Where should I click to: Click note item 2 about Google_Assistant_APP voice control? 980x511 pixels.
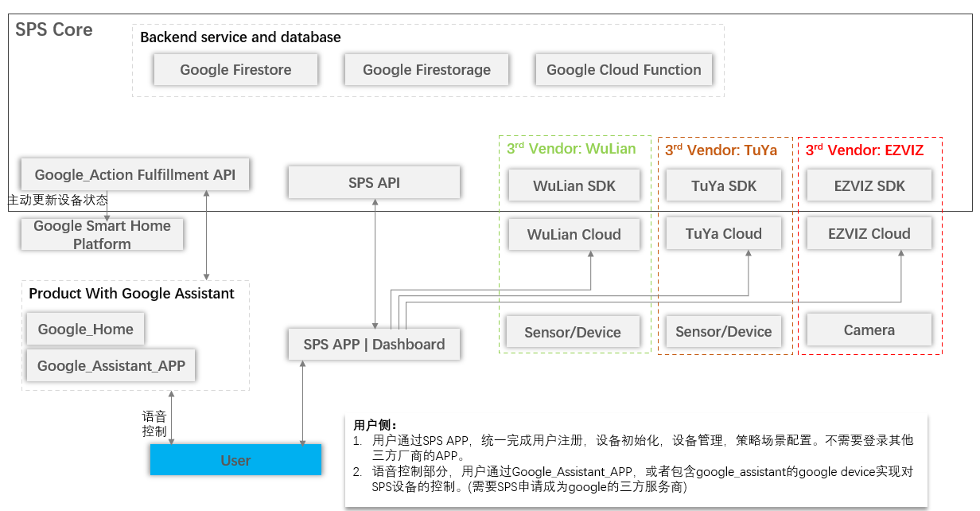[x=633, y=479]
